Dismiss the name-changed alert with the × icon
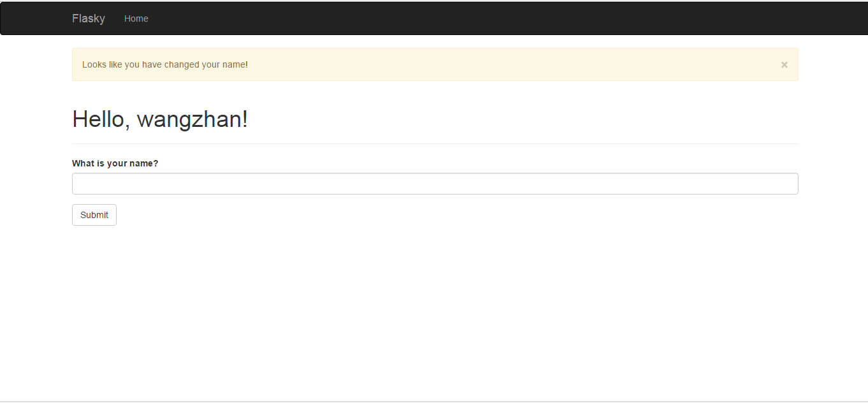 [784, 64]
